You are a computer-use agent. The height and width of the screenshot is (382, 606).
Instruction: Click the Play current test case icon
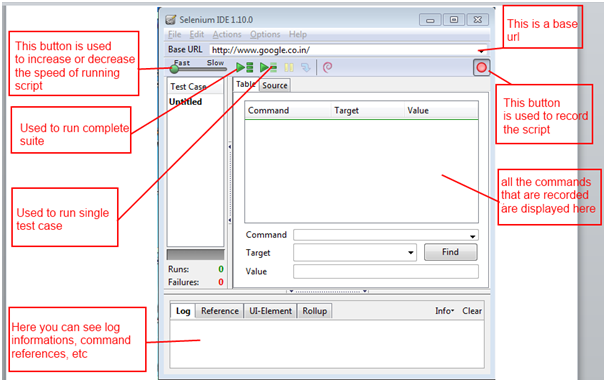(x=268, y=68)
